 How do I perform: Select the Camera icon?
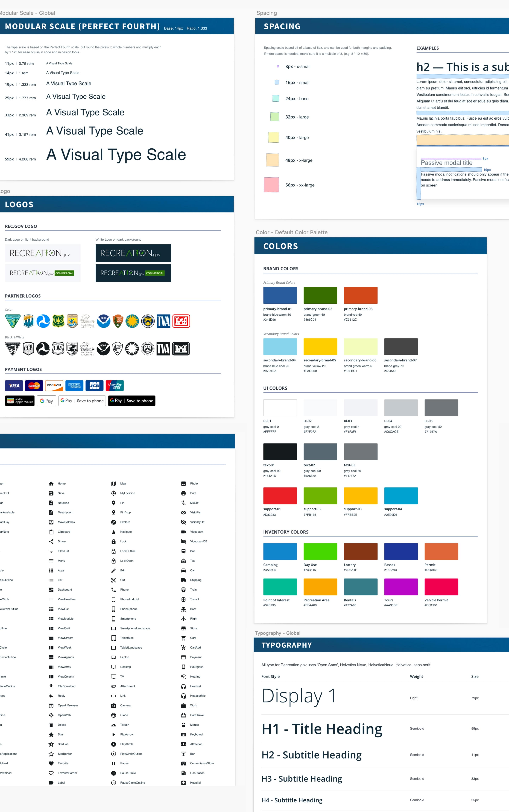click(x=113, y=705)
